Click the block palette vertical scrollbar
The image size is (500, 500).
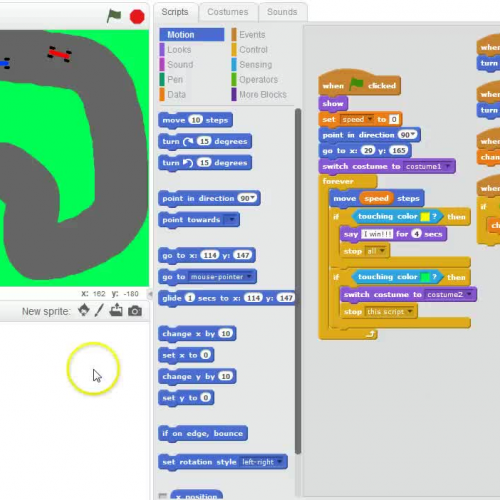click(298, 281)
